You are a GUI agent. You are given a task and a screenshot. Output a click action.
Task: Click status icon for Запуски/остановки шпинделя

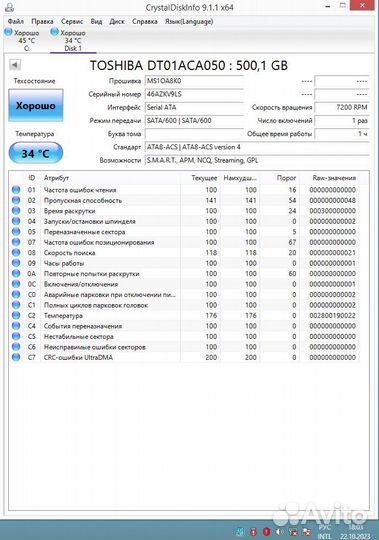16,221
